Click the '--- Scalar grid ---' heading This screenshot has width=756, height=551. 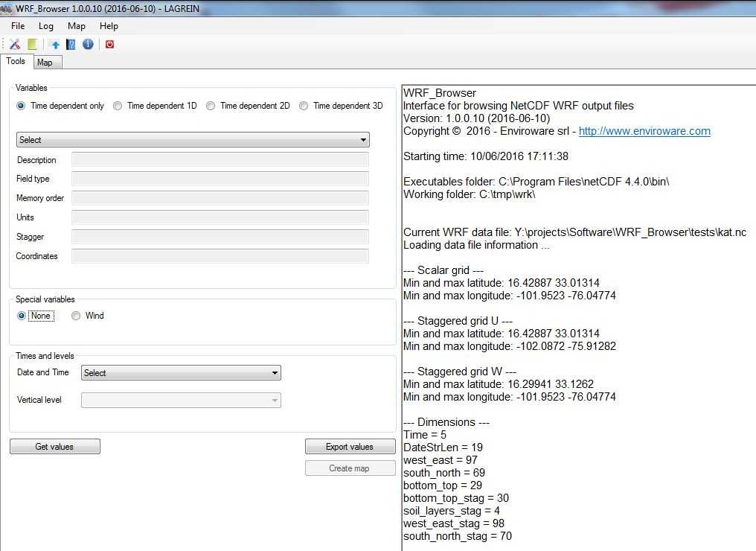tap(443, 270)
